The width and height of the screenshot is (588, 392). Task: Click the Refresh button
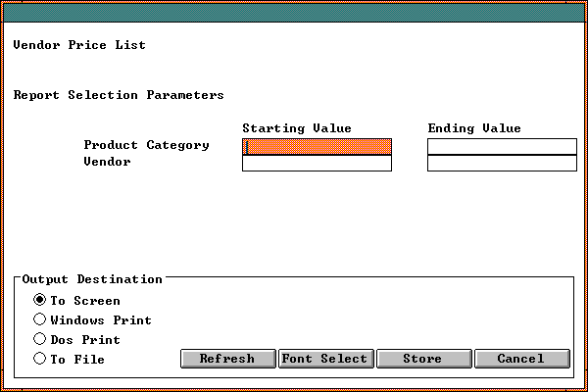[227, 359]
